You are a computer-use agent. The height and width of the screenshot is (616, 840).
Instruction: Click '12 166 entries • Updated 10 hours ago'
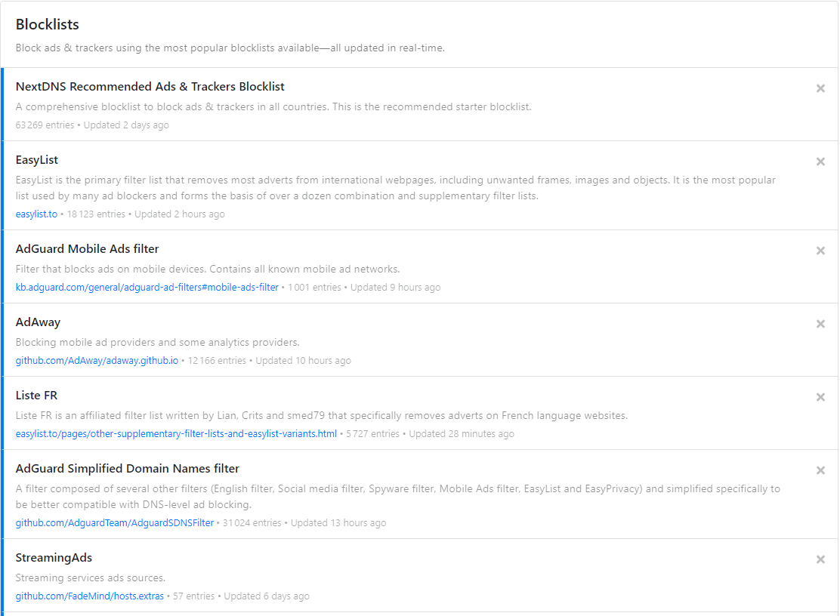tap(270, 361)
